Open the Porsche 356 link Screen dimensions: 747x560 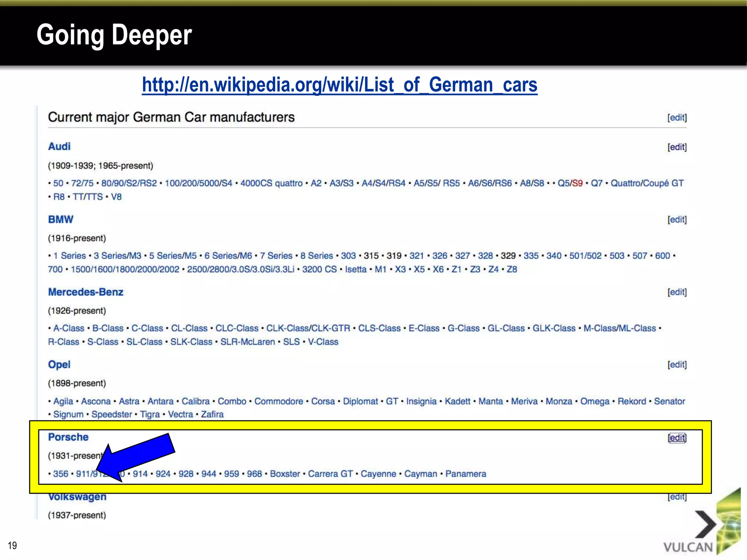point(61,474)
